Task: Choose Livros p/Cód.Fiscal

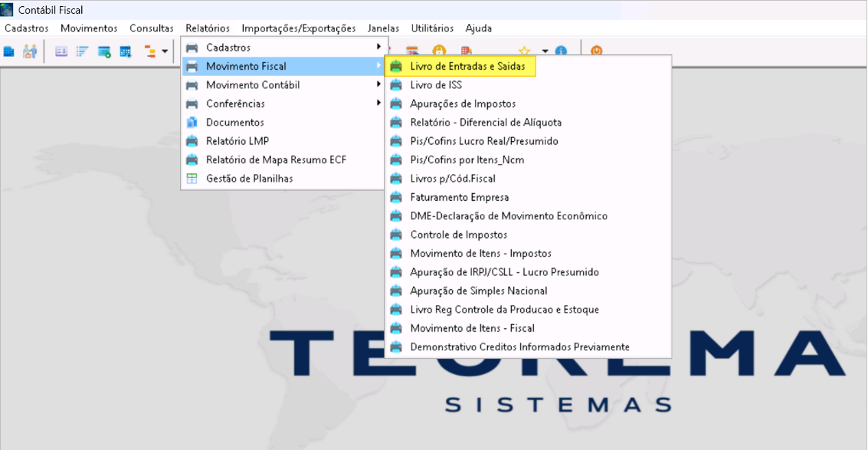Action: (528, 179)
